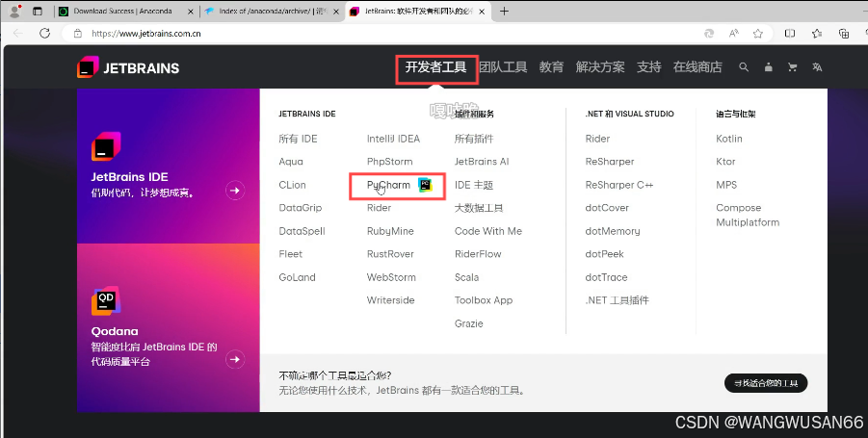
Task: Open the DataSpell link
Action: point(302,231)
